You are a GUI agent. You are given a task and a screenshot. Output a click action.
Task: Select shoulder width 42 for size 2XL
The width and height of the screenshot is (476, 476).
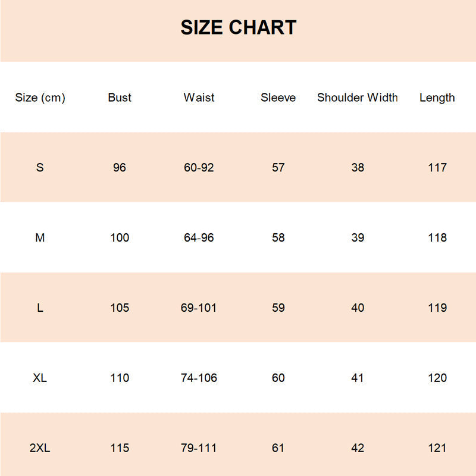click(x=357, y=448)
